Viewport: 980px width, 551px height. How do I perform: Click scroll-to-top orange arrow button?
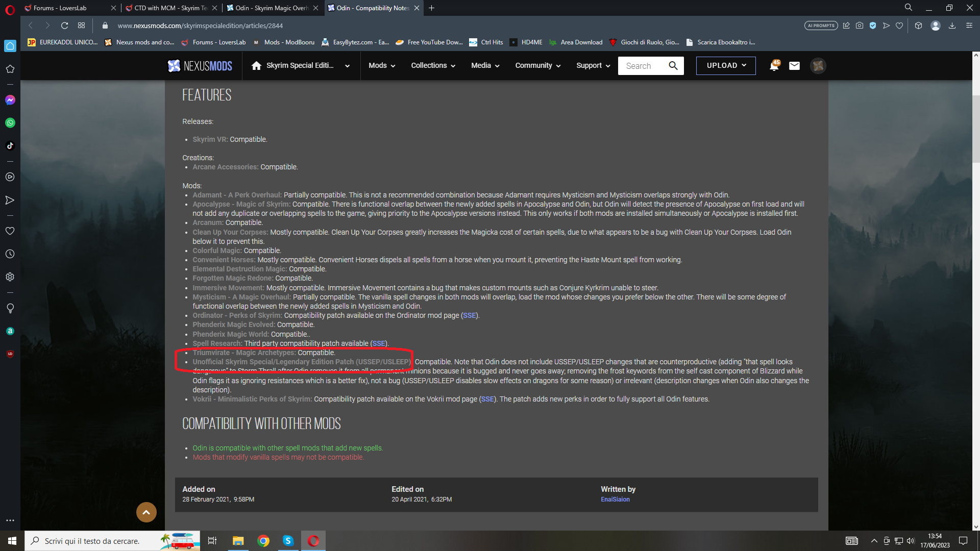pyautogui.click(x=146, y=512)
